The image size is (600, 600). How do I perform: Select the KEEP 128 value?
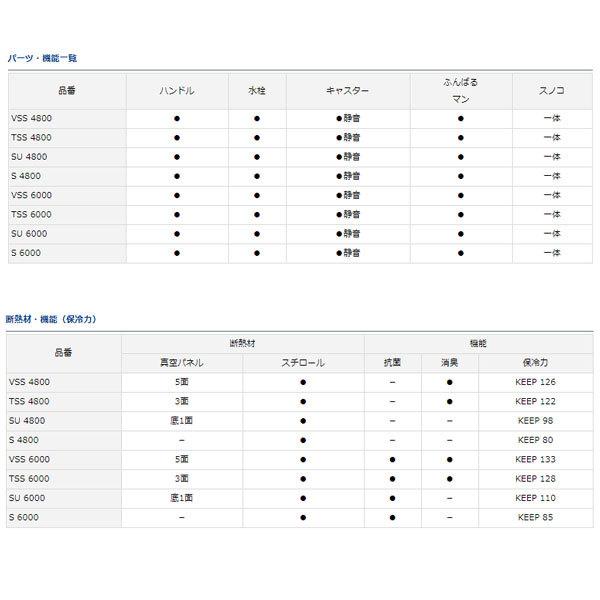click(536, 478)
